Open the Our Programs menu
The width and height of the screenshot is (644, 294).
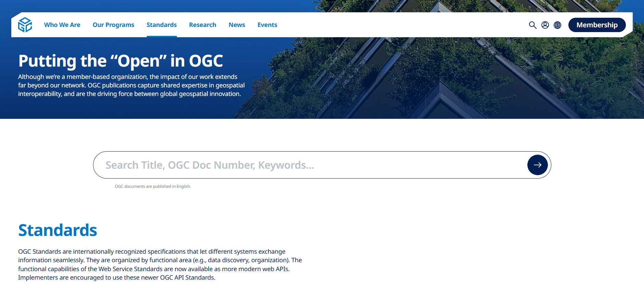click(114, 25)
